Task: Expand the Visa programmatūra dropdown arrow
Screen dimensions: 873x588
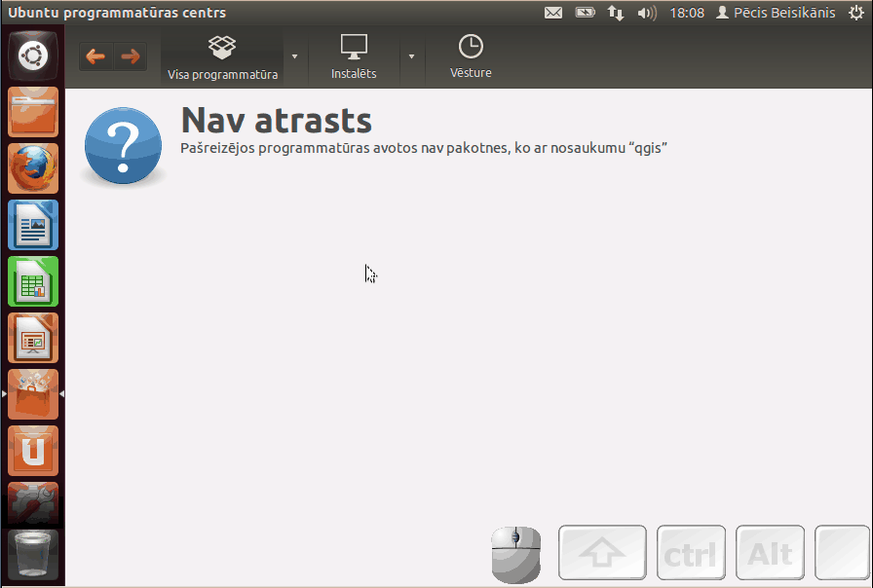Action: (294, 56)
